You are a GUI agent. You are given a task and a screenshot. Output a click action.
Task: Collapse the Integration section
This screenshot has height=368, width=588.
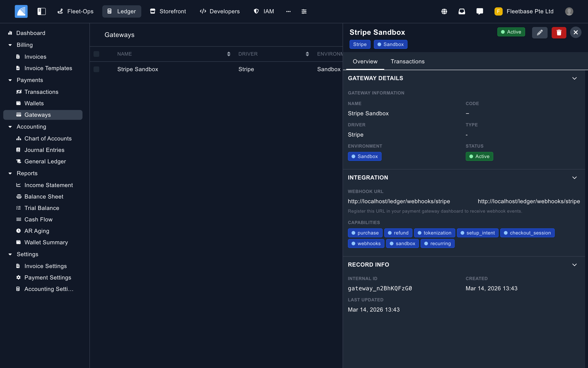click(574, 178)
